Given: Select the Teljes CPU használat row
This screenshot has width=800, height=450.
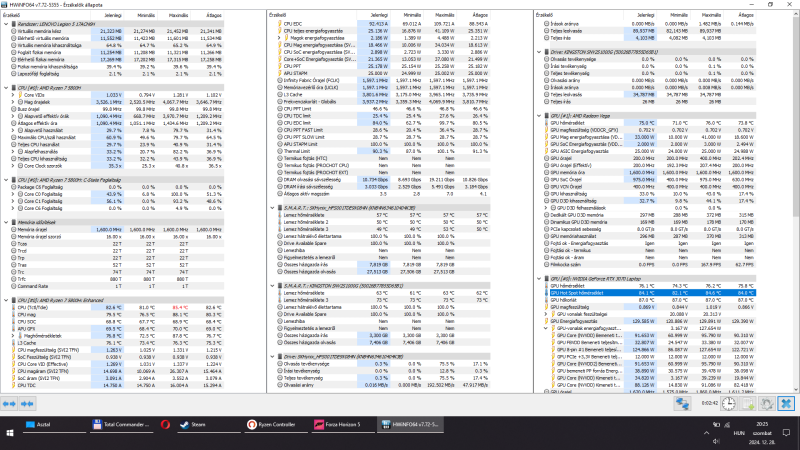Looking at the screenshot, I should point(116,144).
